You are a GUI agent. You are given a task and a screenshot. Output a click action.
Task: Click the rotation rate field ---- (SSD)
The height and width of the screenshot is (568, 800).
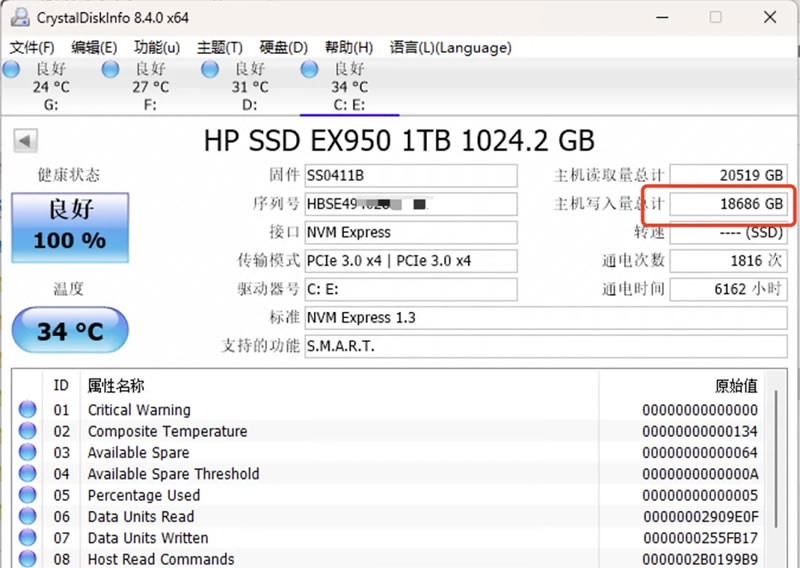(x=729, y=233)
